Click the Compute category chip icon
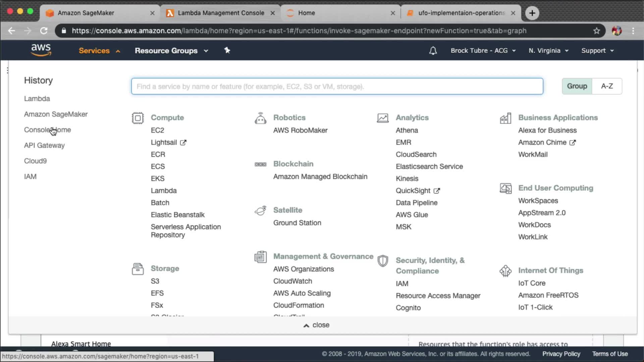This screenshot has height=362, width=644. 138,118
